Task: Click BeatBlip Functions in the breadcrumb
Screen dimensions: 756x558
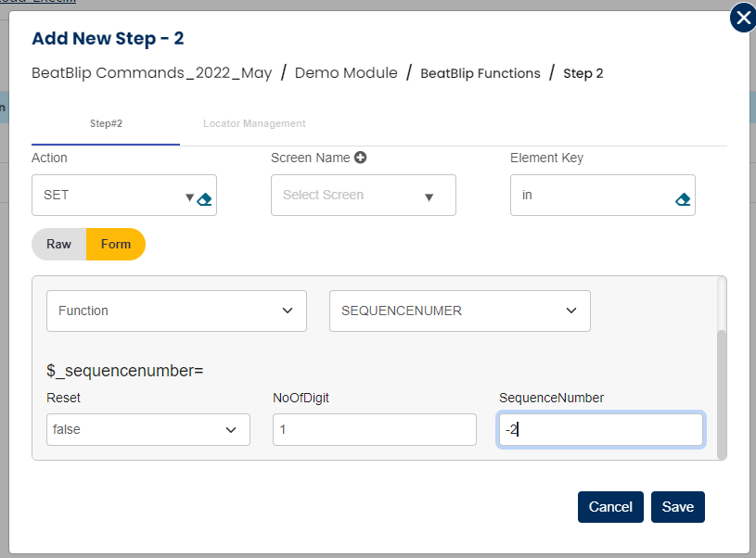Action: [481, 73]
